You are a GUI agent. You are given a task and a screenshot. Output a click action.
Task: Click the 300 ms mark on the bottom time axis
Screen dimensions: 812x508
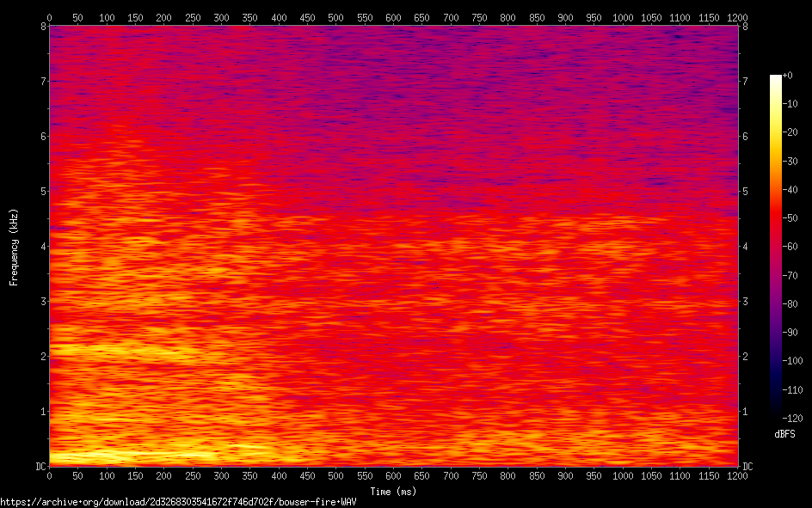(x=221, y=475)
